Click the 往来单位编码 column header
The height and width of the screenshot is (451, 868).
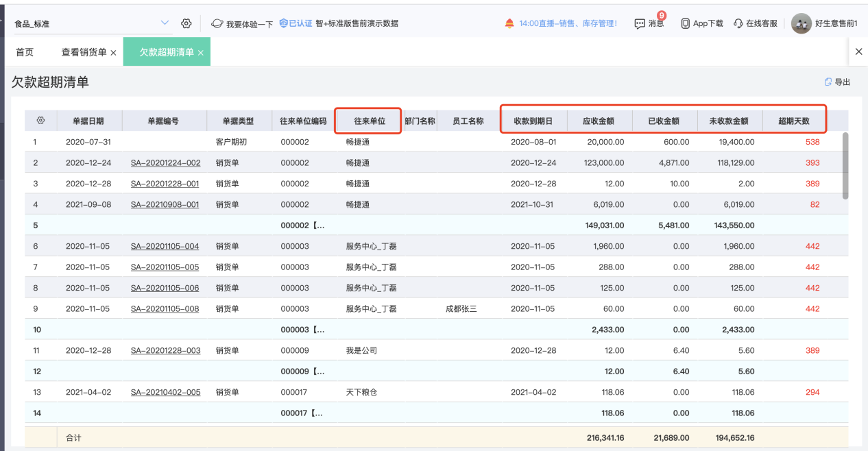click(303, 121)
